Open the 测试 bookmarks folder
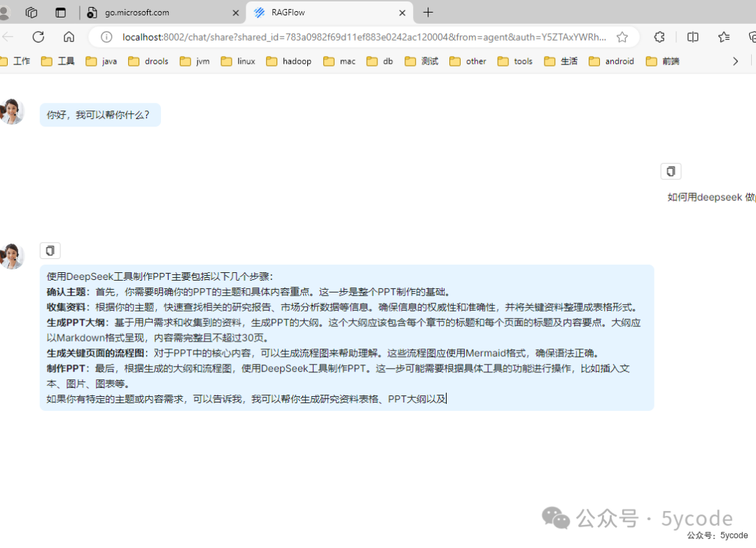The height and width of the screenshot is (548, 756). [x=422, y=61]
